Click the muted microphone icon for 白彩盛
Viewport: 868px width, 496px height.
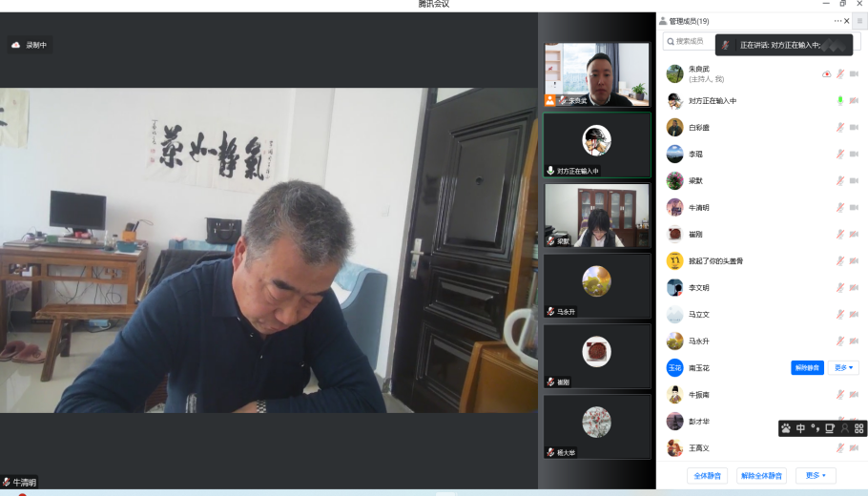(x=840, y=127)
